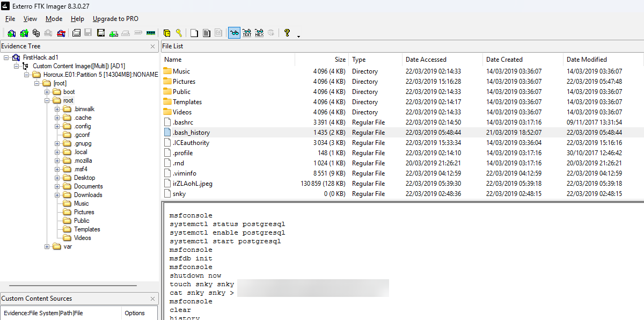644x320 pixels.
Task: Select the .profile file row
Action: [x=402, y=153]
